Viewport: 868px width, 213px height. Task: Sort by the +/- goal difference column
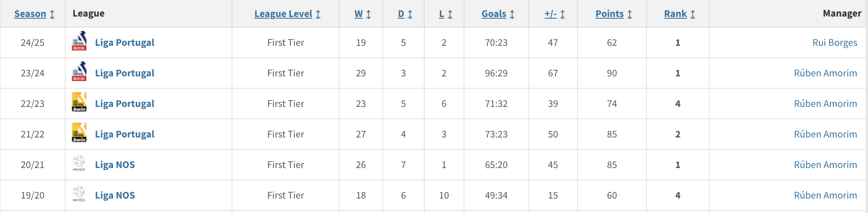point(555,14)
